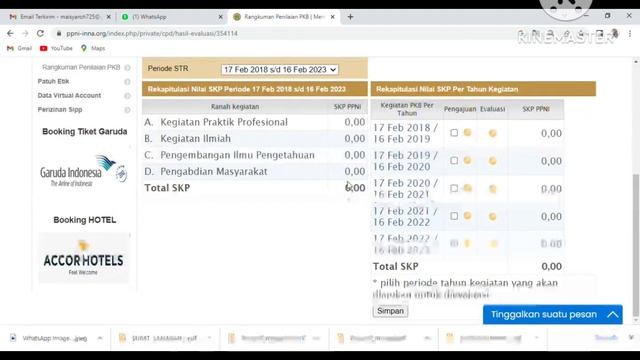
Task: Open Patuh Etik sidebar item
Action: 53,81
